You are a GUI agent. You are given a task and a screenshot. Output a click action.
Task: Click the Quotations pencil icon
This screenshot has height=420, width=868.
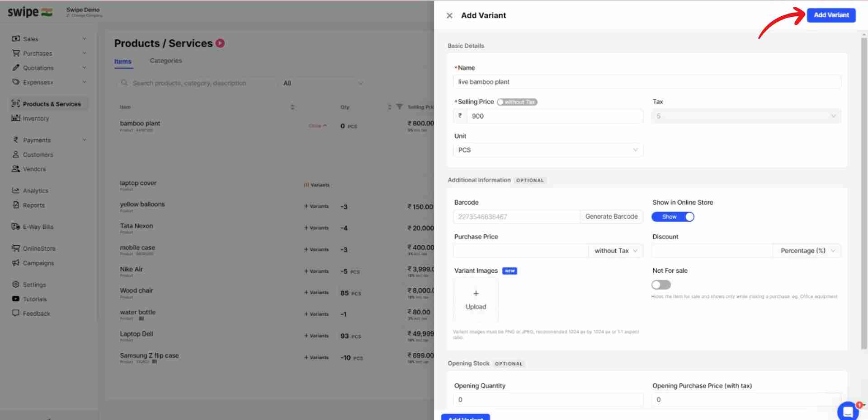click(x=16, y=68)
